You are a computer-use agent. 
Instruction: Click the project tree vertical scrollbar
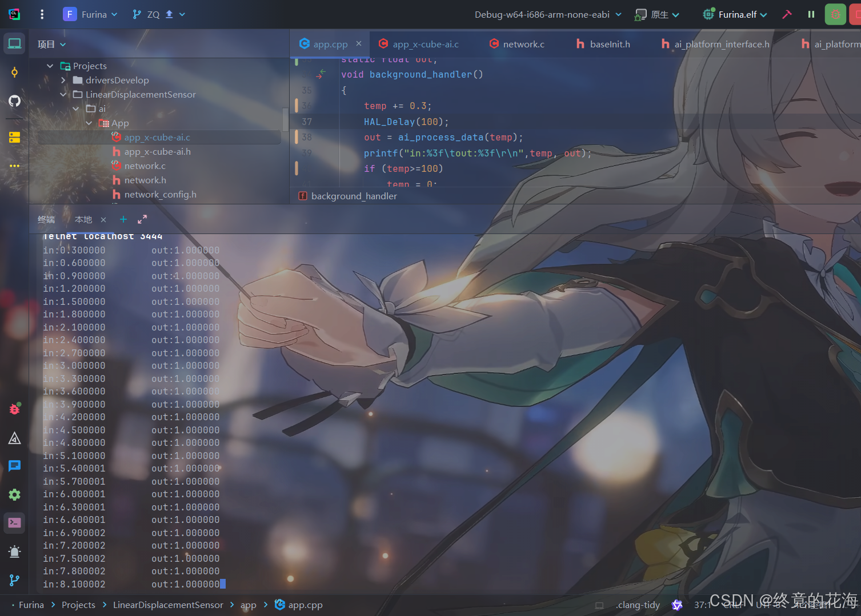point(285,120)
